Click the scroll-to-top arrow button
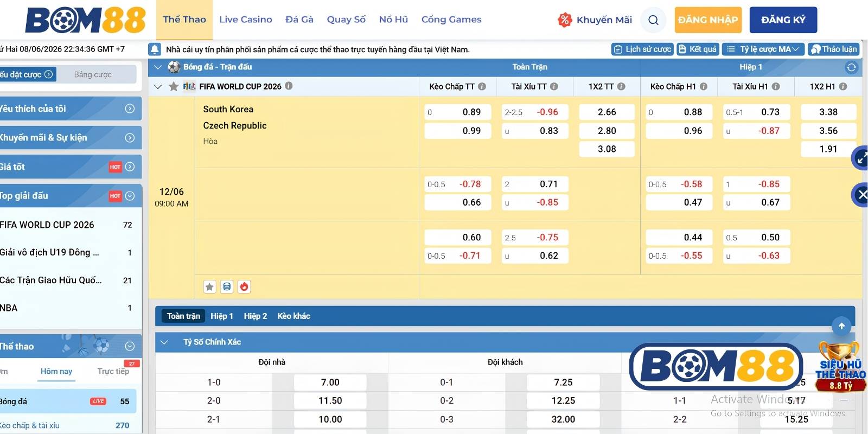This screenshot has height=434, width=868. tap(841, 326)
